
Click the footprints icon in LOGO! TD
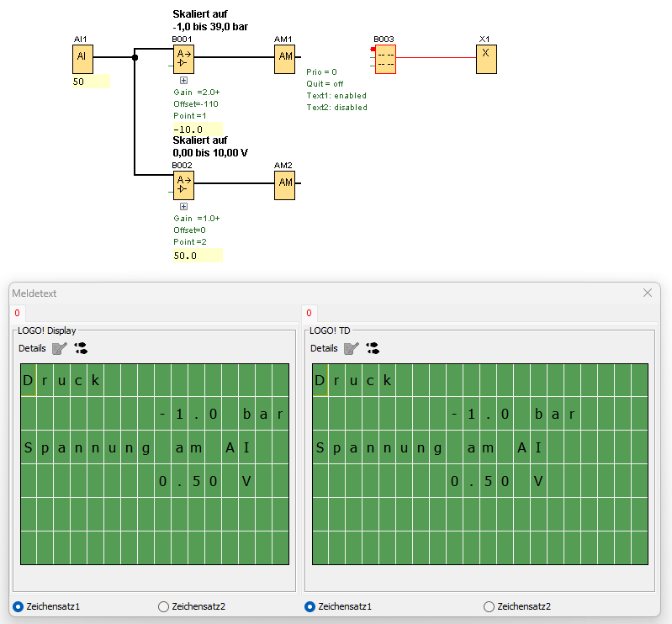pos(373,348)
